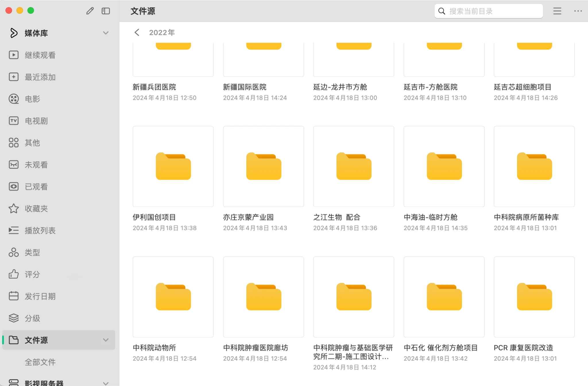The width and height of the screenshot is (588, 386).
Task: Open 收藏夹 favorites star item
Action: click(x=36, y=209)
